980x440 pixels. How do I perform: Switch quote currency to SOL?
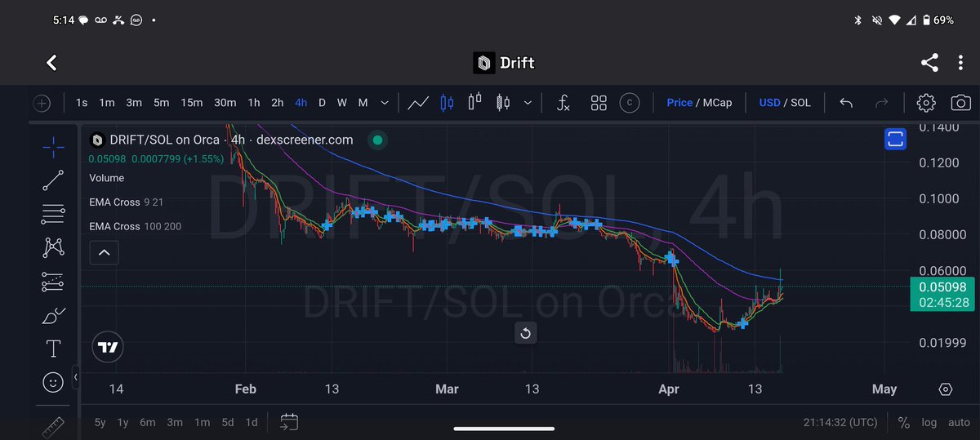point(800,103)
